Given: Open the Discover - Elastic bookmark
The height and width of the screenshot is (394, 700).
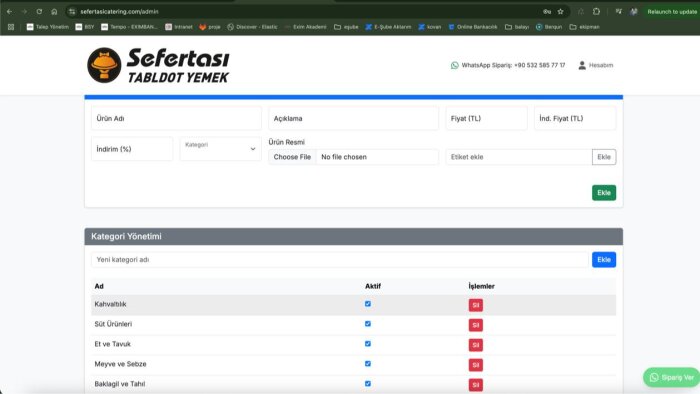Looking at the screenshot, I should pos(252,27).
